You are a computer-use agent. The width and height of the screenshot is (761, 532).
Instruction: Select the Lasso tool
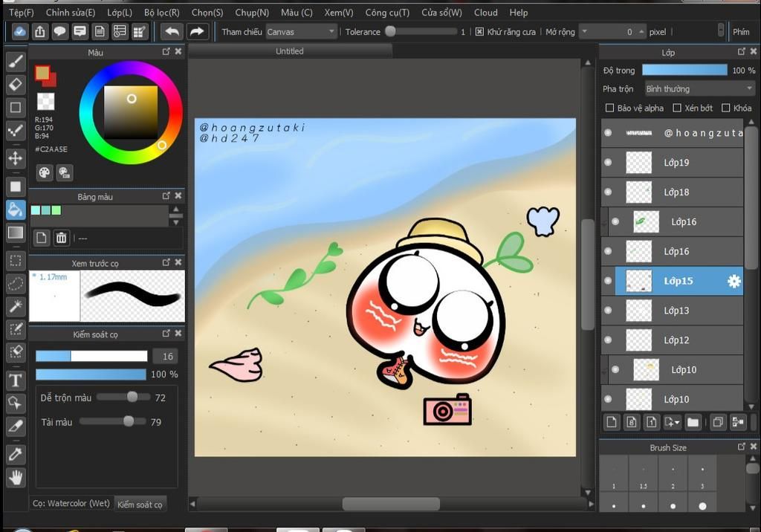tap(16, 284)
